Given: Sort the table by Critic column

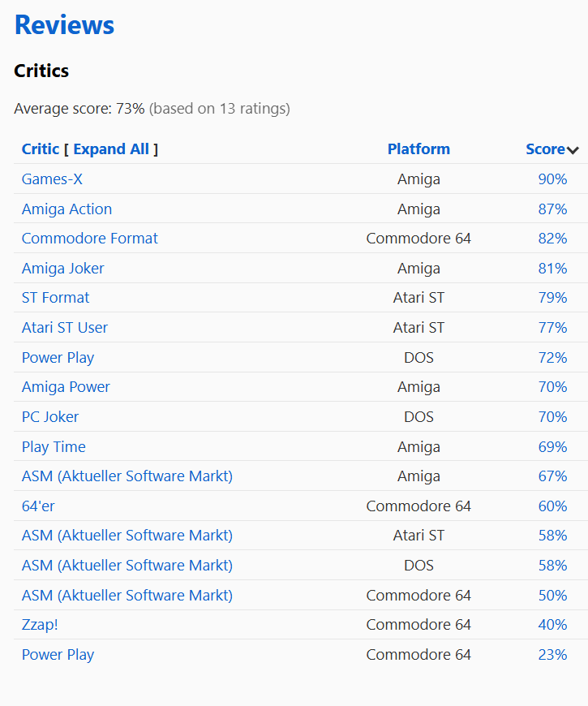Looking at the screenshot, I should (x=41, y=149).
